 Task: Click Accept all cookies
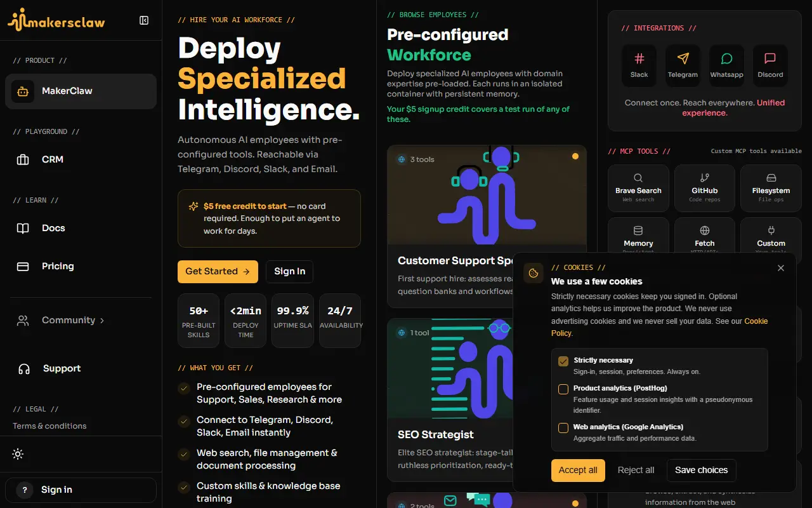[x=578, y=471]
